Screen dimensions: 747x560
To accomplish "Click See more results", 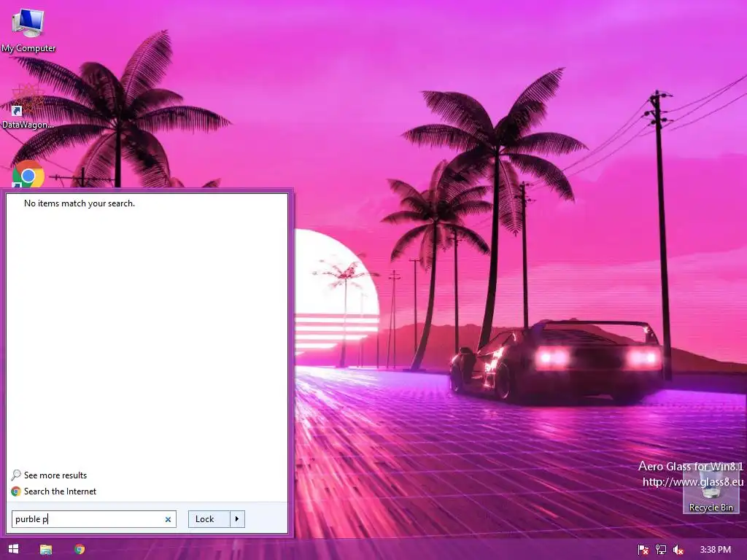I will (x=49, y=475).
